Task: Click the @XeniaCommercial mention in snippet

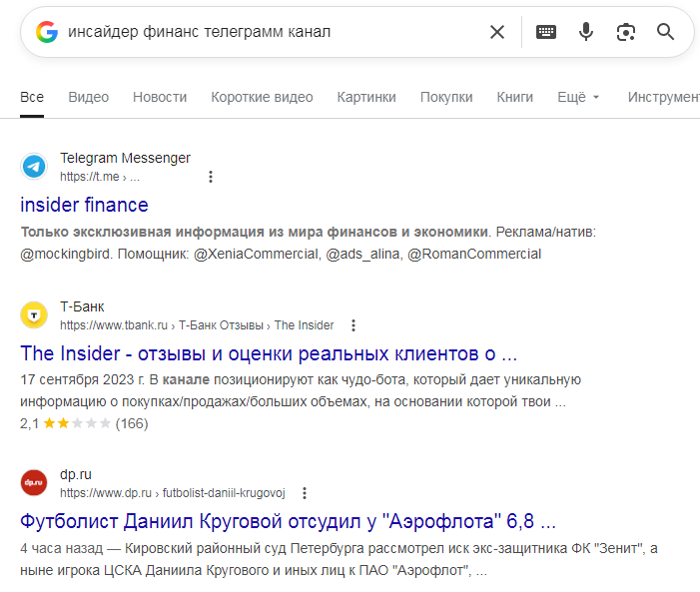Action: [x=258, y=254]
